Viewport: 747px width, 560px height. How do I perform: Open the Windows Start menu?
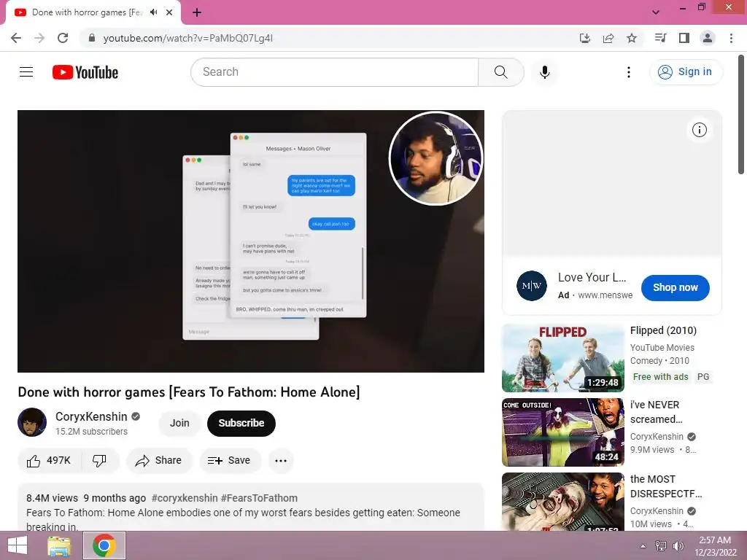pos(18,545)
